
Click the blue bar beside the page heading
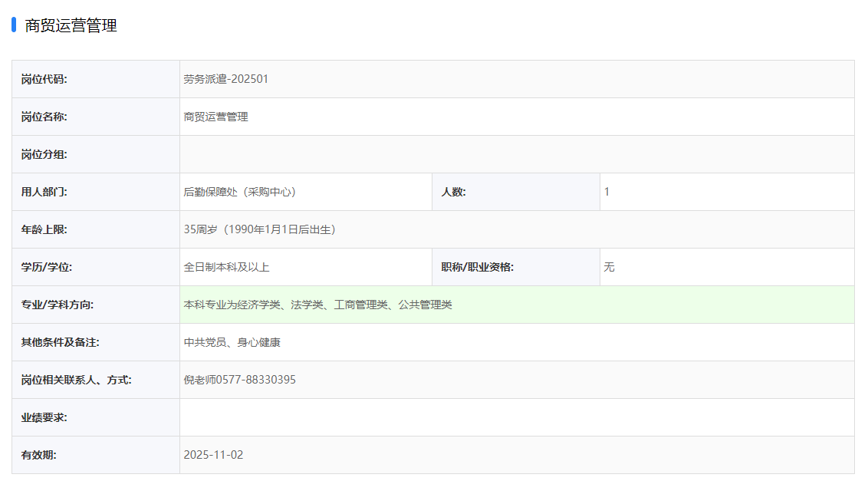[x=14, y=25]
